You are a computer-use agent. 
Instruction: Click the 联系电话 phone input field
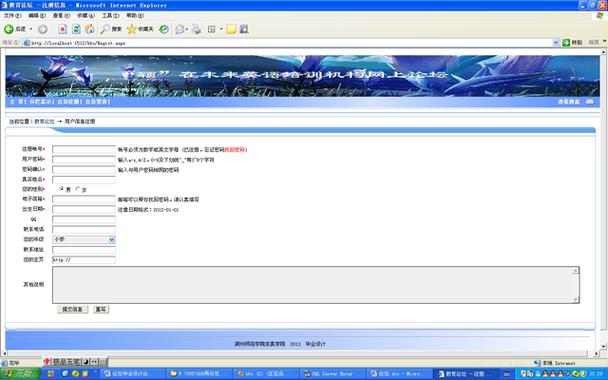[84, 230]
